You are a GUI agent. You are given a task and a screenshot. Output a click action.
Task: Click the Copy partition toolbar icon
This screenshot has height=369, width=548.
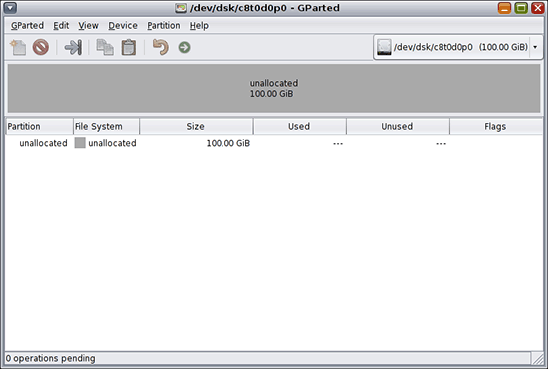[x=105, y=47]
